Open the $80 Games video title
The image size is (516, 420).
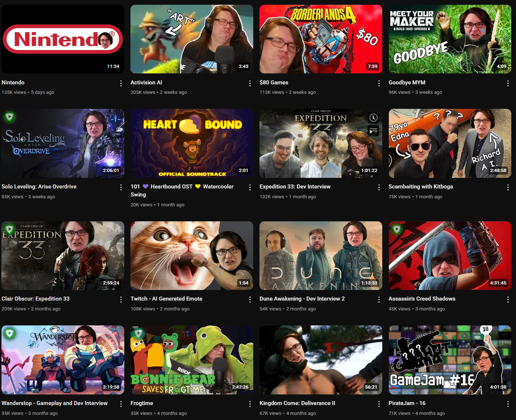click(274, 83)
